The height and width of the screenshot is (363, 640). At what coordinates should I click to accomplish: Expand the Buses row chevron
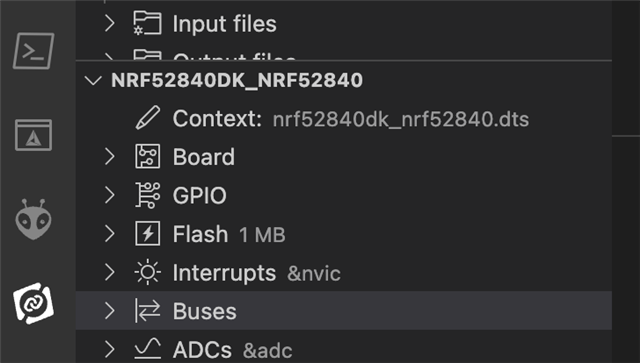point(109,311)
